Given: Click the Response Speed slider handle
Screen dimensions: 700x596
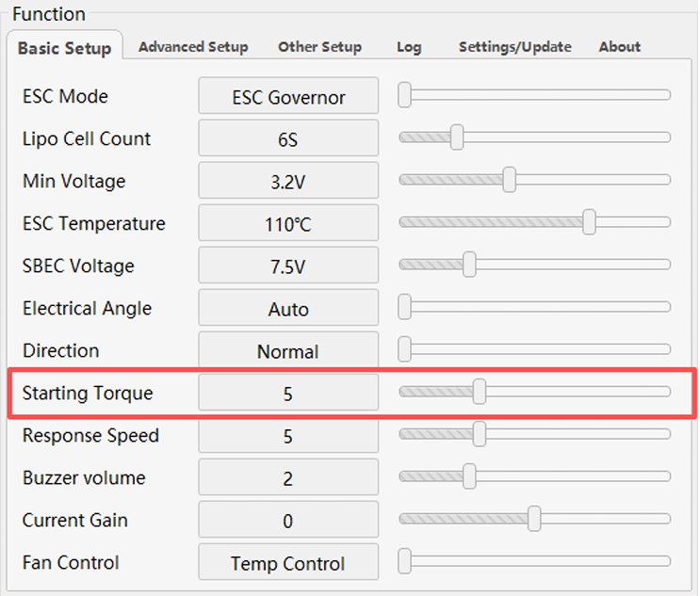Looking at the screenshot, I should pyautogui.click(x=480, y=434).
